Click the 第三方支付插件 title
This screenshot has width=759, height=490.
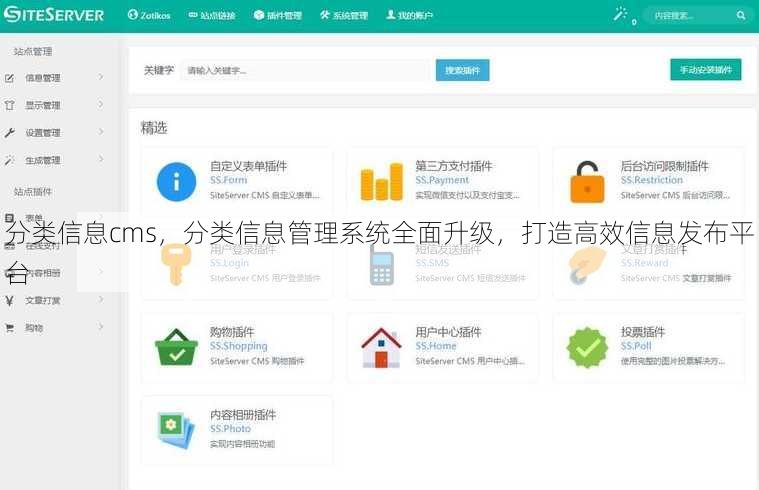coord(454,166)
